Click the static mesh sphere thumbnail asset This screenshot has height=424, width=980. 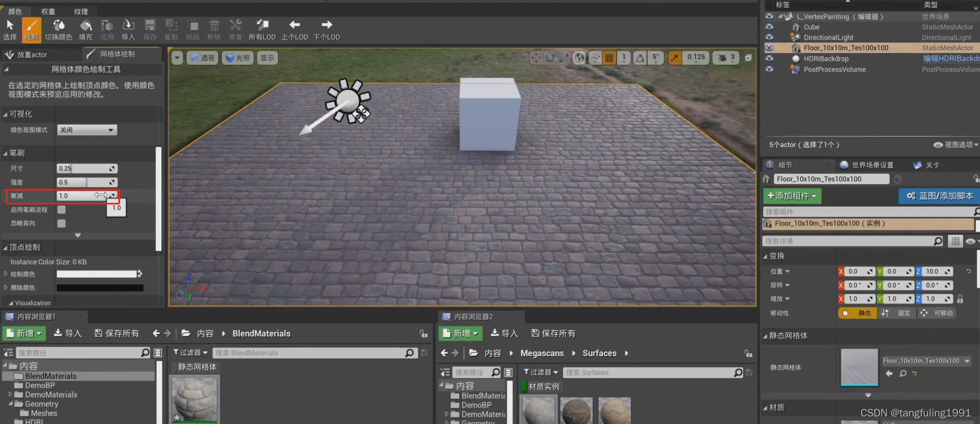coord(195,400)
